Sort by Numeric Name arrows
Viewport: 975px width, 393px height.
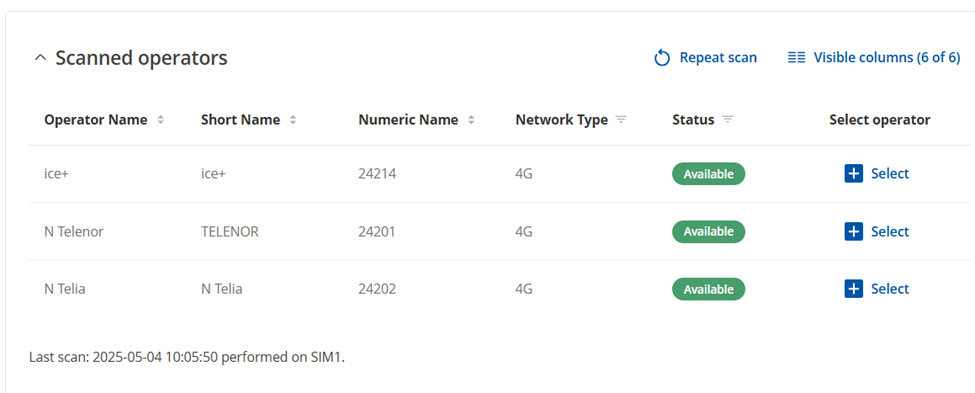pyautogui.click(x=471, y=120)
